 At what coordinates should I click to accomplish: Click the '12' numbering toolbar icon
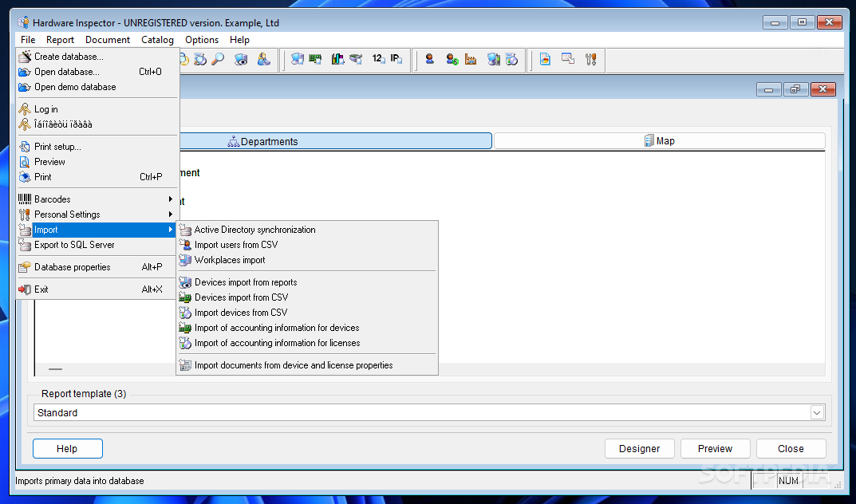(378, 59)
